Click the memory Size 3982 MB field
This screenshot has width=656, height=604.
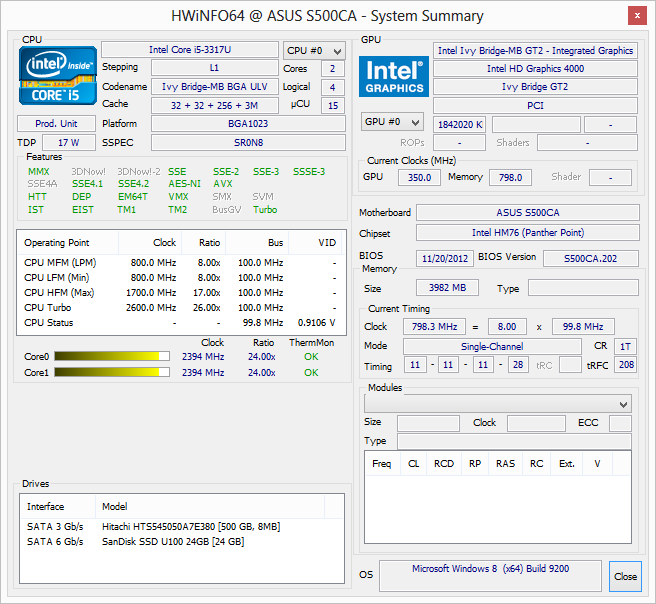pos(447,288)
